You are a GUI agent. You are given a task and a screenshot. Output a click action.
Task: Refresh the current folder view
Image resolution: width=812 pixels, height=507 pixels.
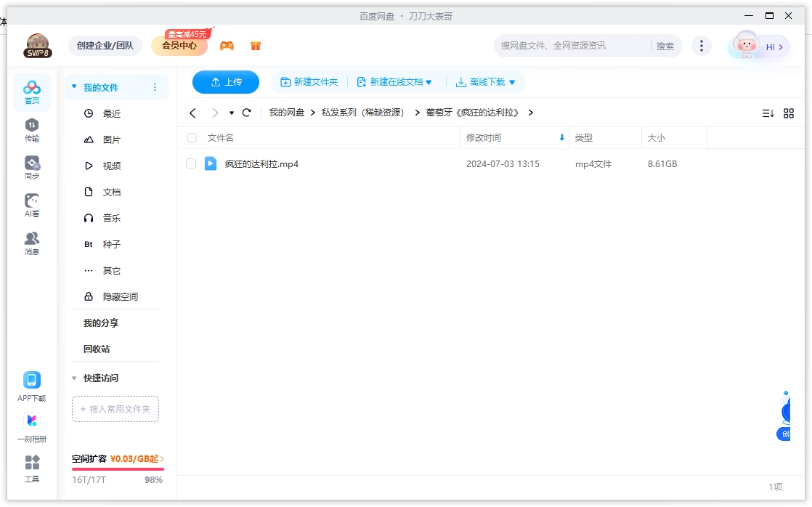pos(246,113)
